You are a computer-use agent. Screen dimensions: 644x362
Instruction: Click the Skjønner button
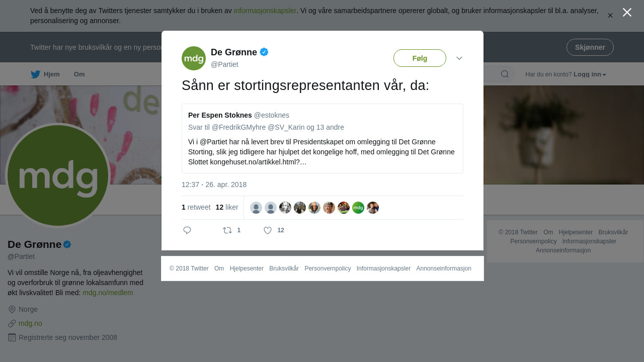tap(590, 47)
